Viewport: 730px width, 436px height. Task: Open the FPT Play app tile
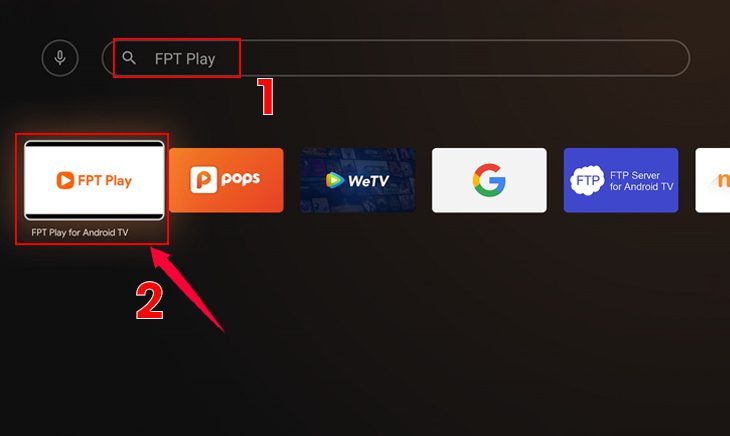[95, 181]
